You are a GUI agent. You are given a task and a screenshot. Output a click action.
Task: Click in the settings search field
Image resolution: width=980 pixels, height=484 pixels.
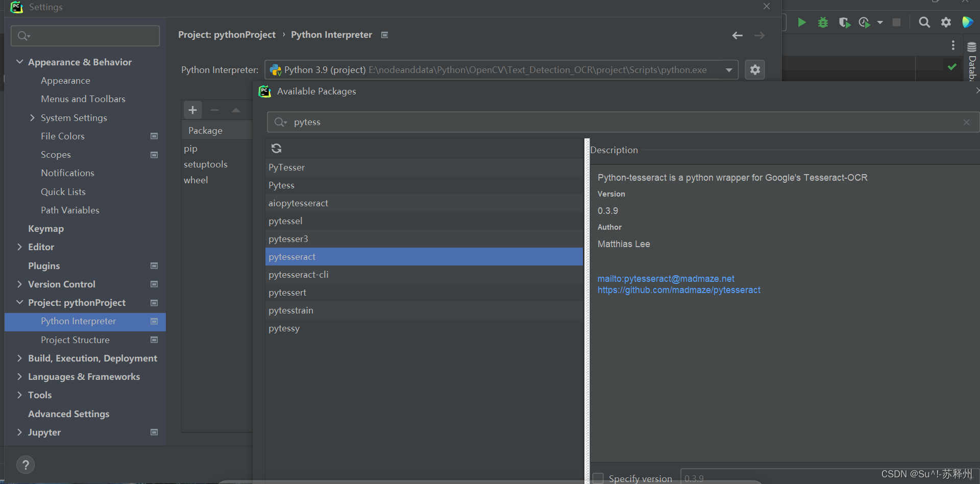pyautogui.click(x=85, y=36)
